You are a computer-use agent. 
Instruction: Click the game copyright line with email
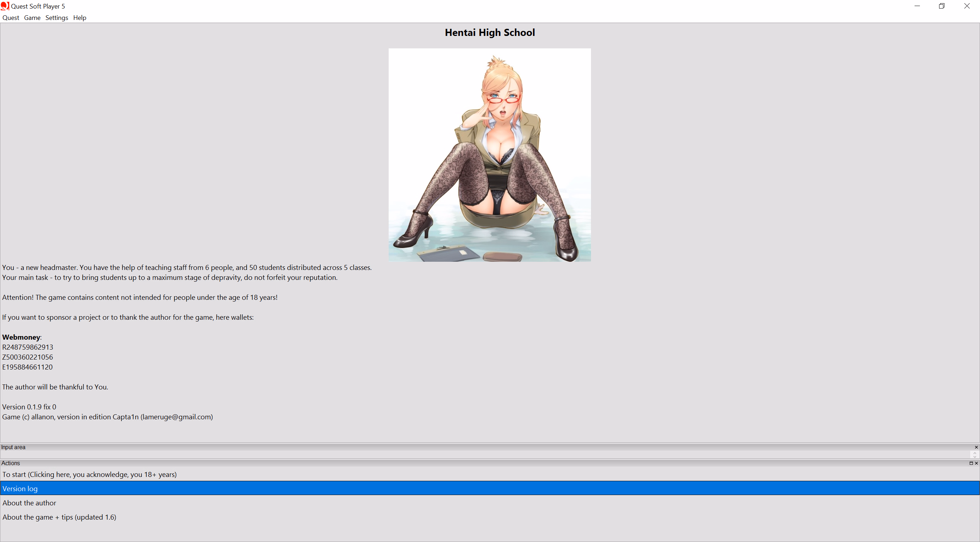pos(108,417)
